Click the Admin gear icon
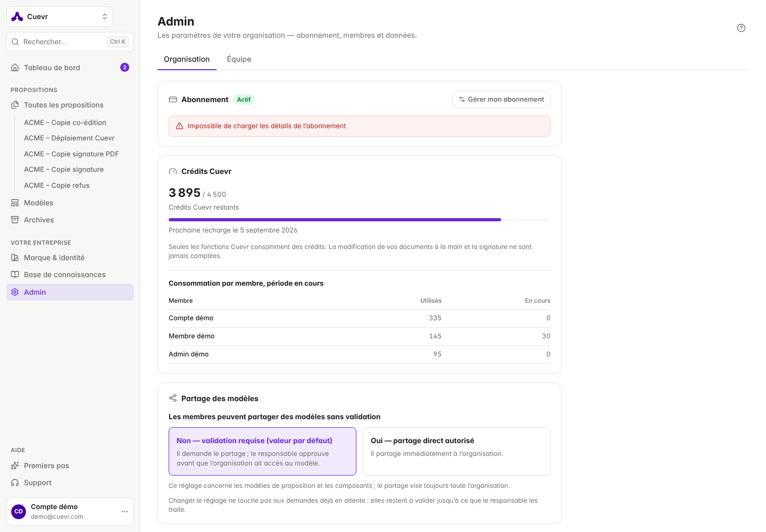 (15, 292)
